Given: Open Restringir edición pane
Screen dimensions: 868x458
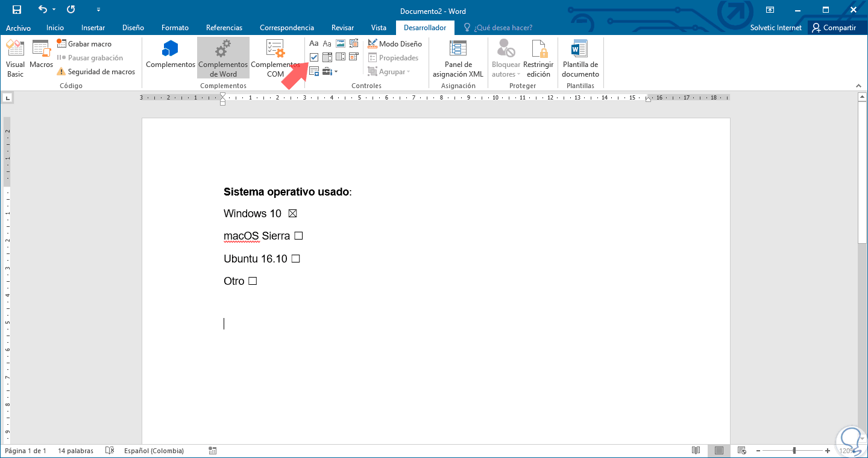Looking at the screenshot, I should (x=538, y=59).
